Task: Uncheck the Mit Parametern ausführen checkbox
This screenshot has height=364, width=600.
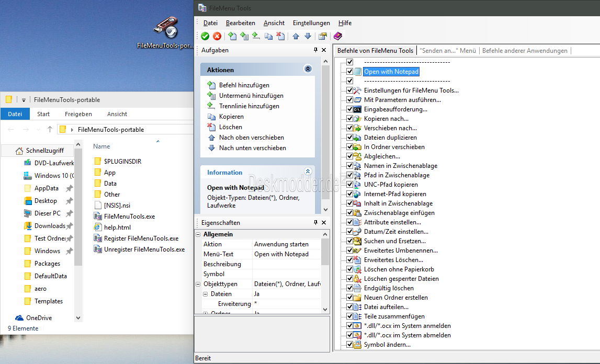Action: (x=349, y=100)
